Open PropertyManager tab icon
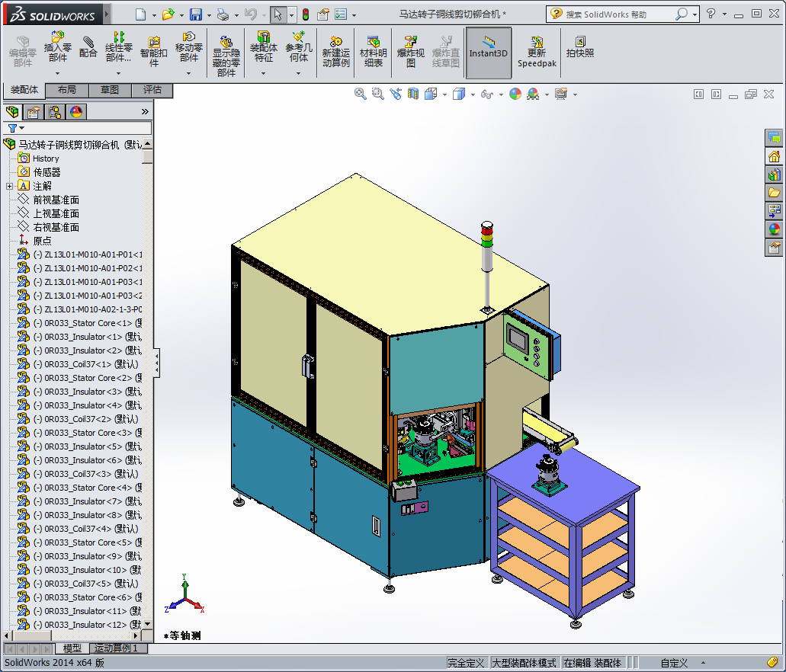 tap(34, 111)
